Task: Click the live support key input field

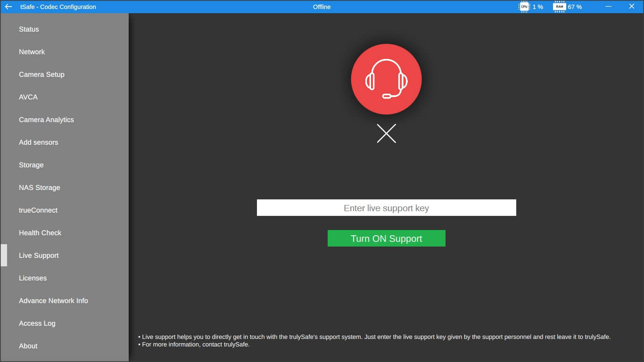Action: tap(386, 207)
